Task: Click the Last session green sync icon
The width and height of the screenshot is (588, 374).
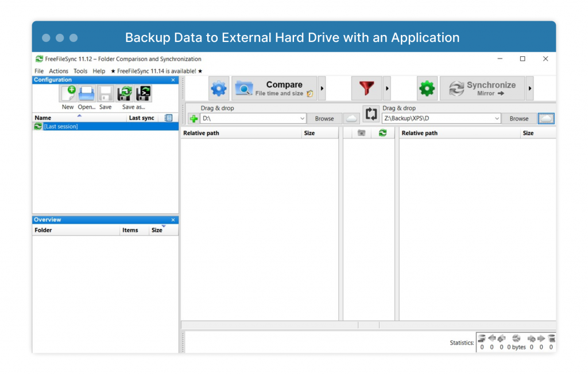Action: (38, 127)
